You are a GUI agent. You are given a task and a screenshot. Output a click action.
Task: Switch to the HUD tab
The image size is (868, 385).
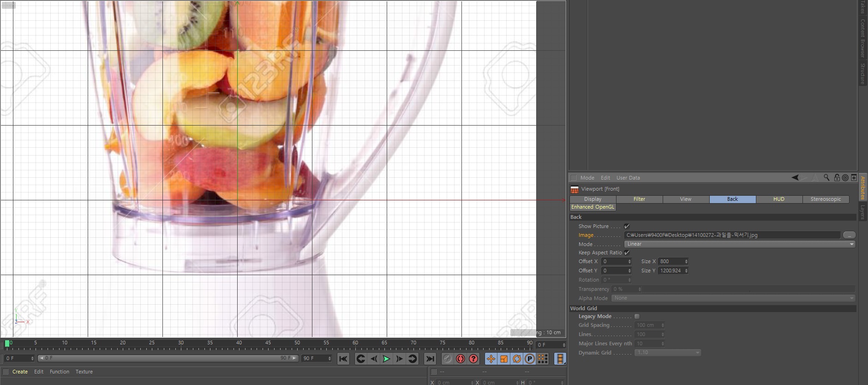pyautogui.click(x=779, y=199)
